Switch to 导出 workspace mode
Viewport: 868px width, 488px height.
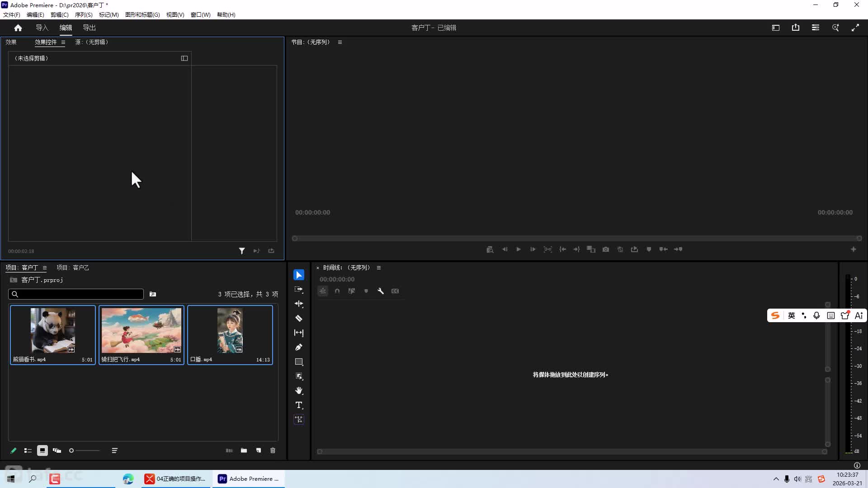pyautogui.click(x=89, y=28)
